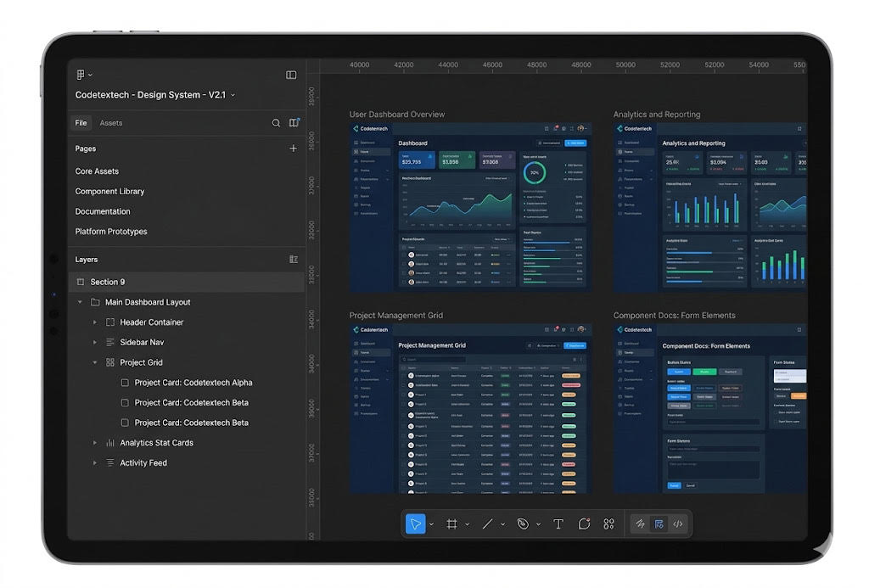Switch to the Assets tab
Image resolution: width=869 pixels, height=588 pixels.
point(111,123)
